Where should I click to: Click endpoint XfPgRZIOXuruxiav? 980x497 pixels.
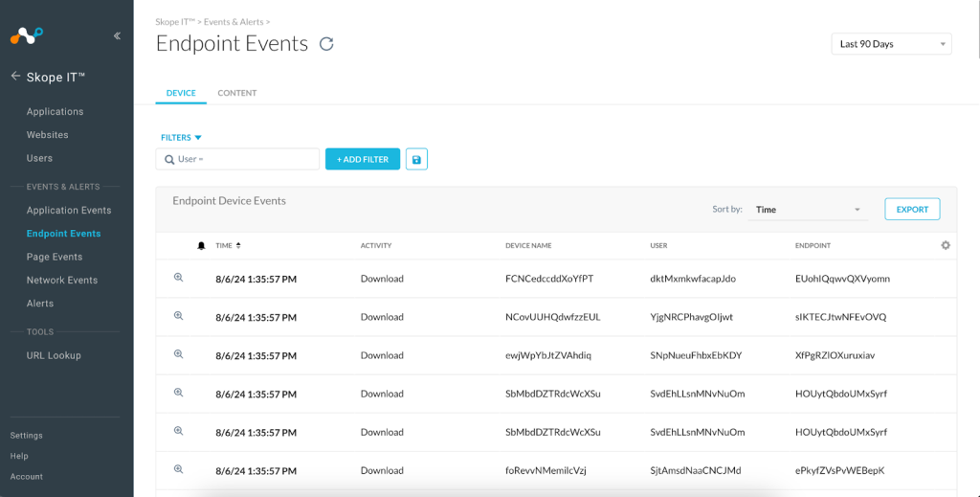click(x=835, y=355)
